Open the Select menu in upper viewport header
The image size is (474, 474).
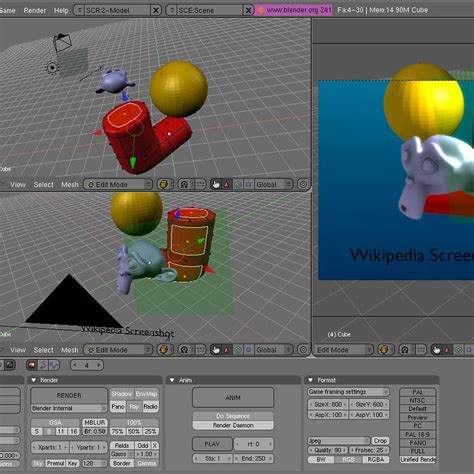click(x=43, y=184)
